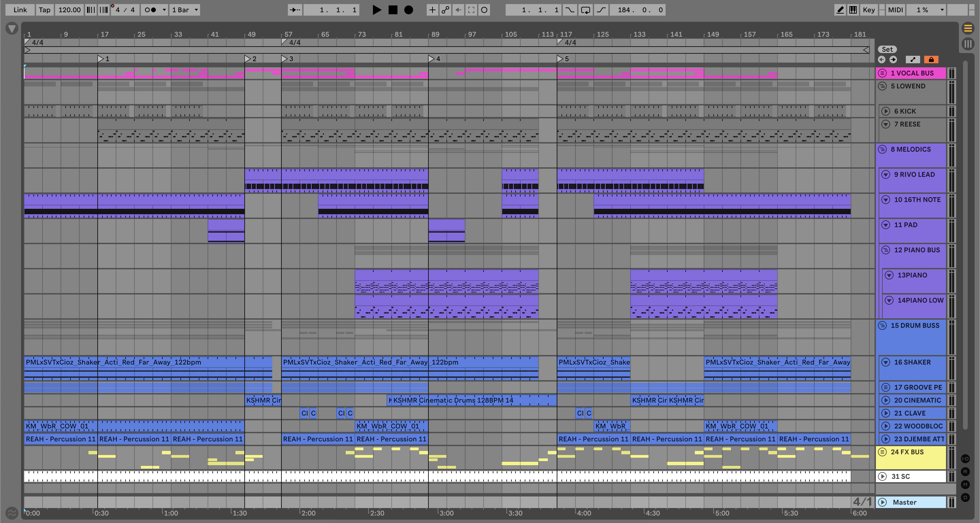This screenshot has width=980, height=523.
Task: Click the Set locator button
Action: pos(887,49)
